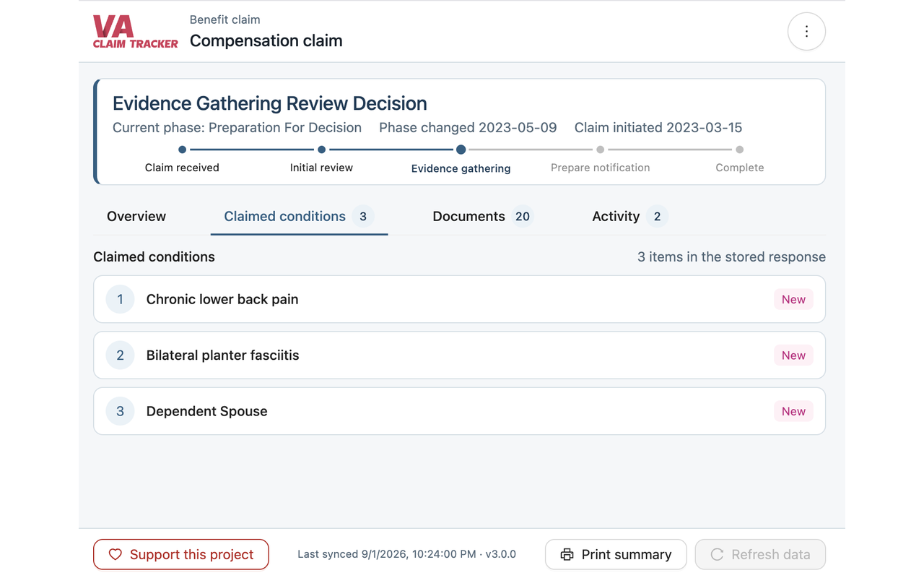
Task: Open the Bilateral planter fasciitis condition
Action: click(459, 355)
